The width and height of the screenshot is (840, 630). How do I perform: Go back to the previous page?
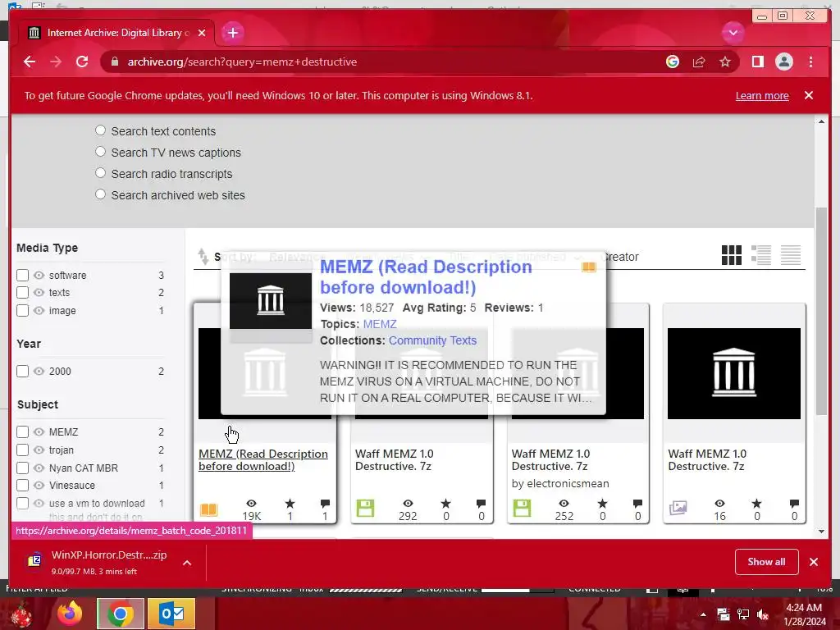pos(30,62)
